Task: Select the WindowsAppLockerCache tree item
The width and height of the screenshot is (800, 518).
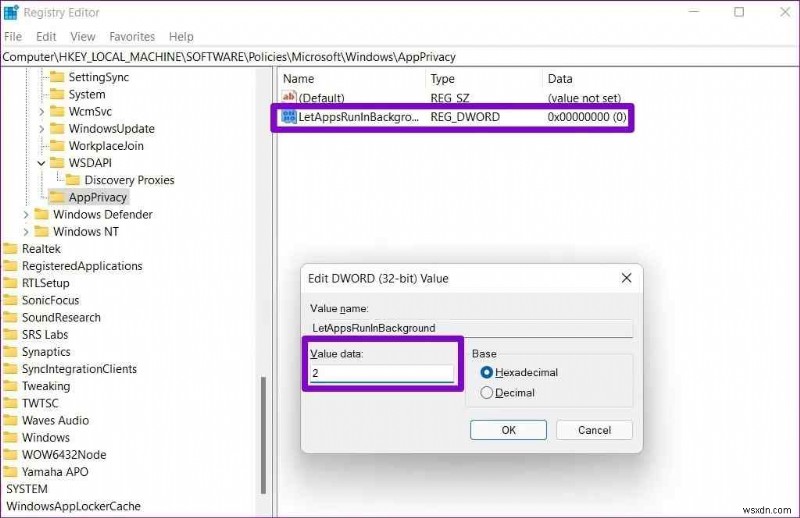Action: tap(73, 506)
